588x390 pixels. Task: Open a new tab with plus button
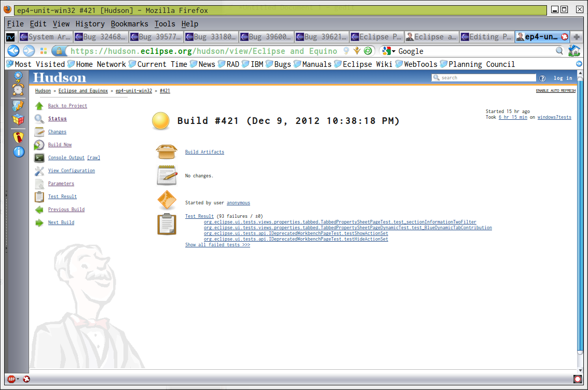click(577, 37)
